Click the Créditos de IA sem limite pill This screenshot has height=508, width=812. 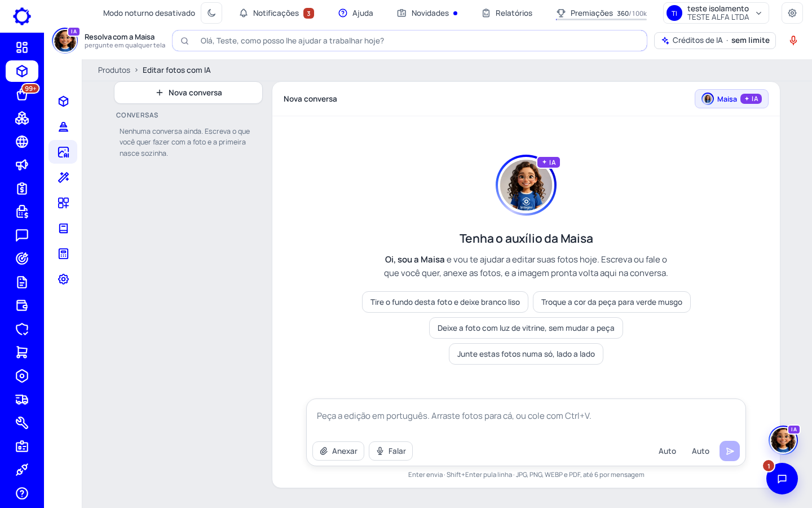pos(715,41)
